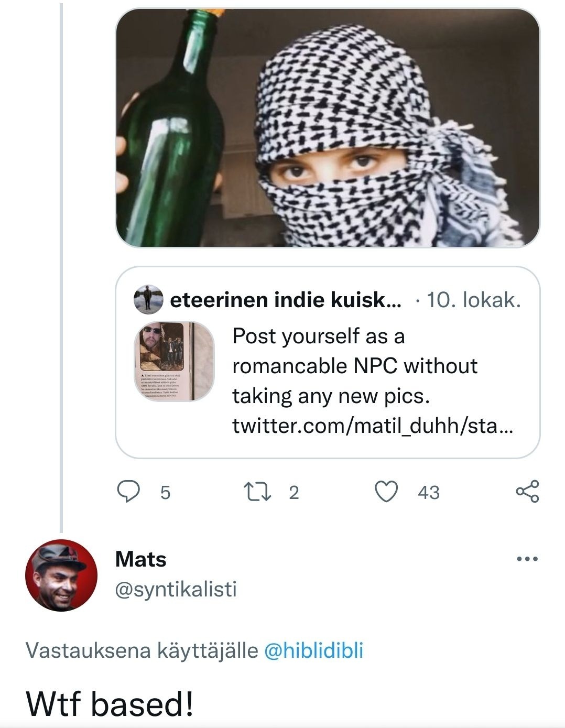The width and height of the screenshot is (565, 728).
Task: Click the twitter.com/matil_duhh link text
Action: 372,426
